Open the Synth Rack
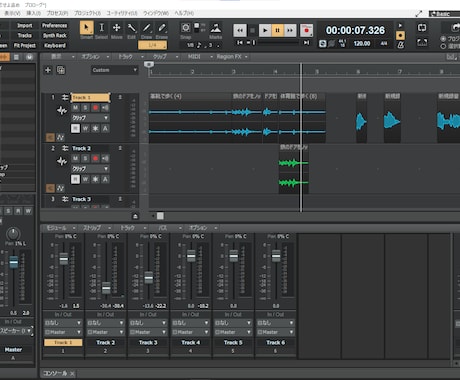Viewport: 460px width, 380px height. (x=54, y=35)
